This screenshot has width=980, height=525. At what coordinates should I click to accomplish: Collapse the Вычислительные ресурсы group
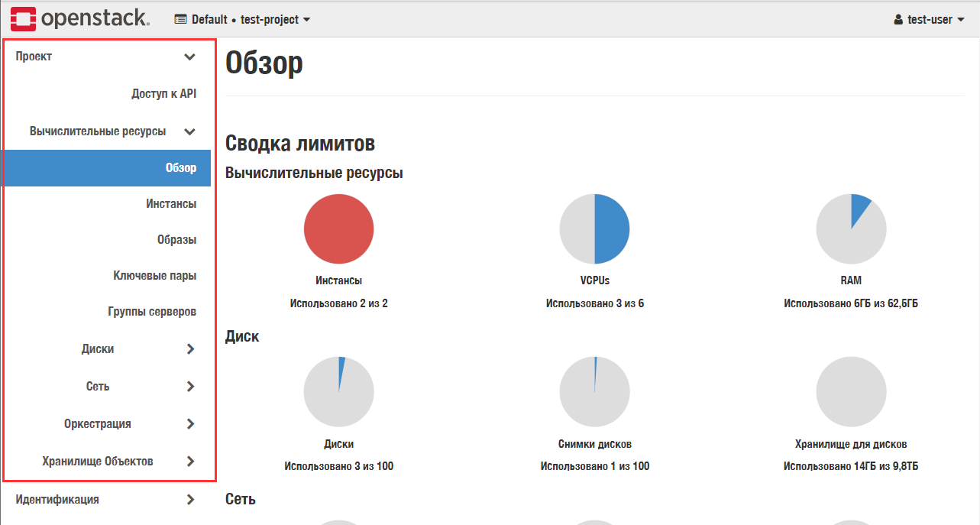(x=112, y=131)
